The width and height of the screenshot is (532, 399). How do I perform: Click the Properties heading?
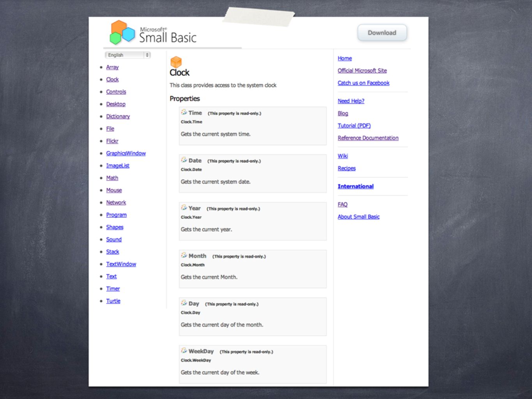[185, 99]
